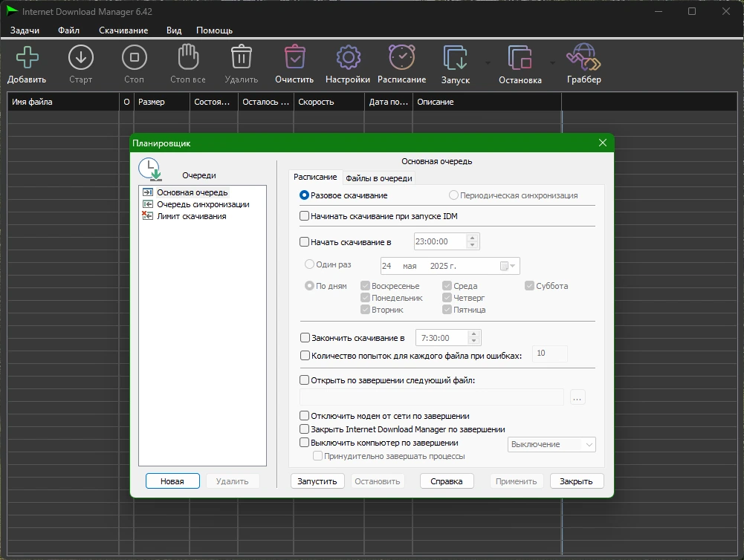
Task: Enable Выключить компьютер по завершении checkbox
Action: point(304,443)
